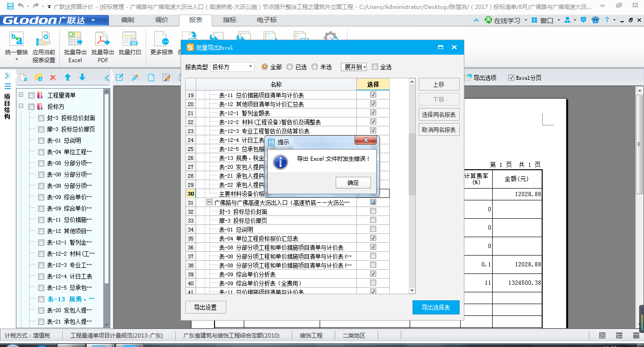Click the blue move-up arrow icon
This screenshot has width=644, height=347.
tap(67, 77)
